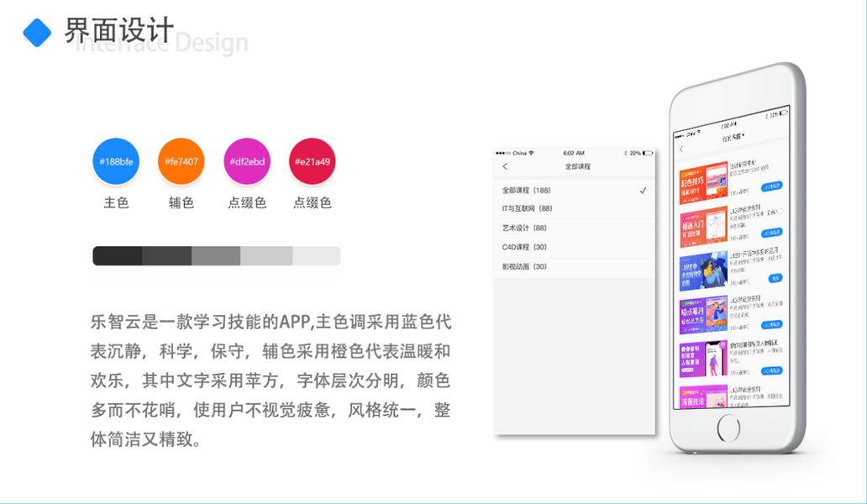Click the darkest gray bar segment
Screen dimensions: 867x504
pyautogui.click(x=118, y=256)
